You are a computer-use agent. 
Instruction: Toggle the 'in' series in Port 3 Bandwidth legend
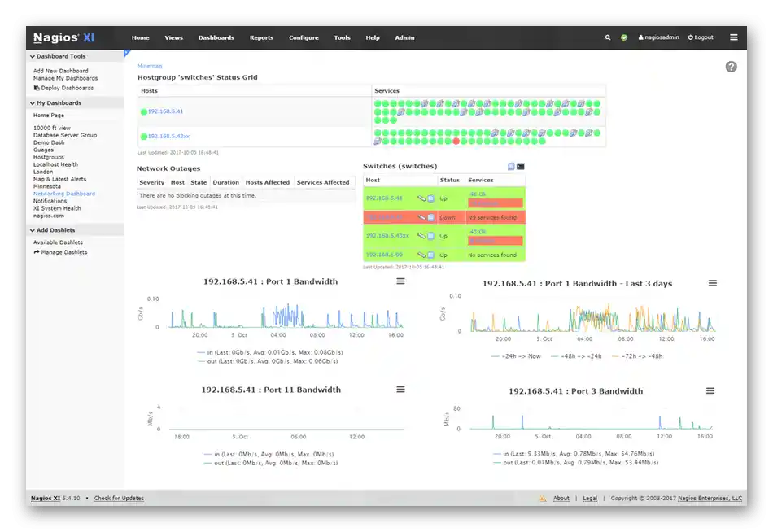[x=574, y=453]
